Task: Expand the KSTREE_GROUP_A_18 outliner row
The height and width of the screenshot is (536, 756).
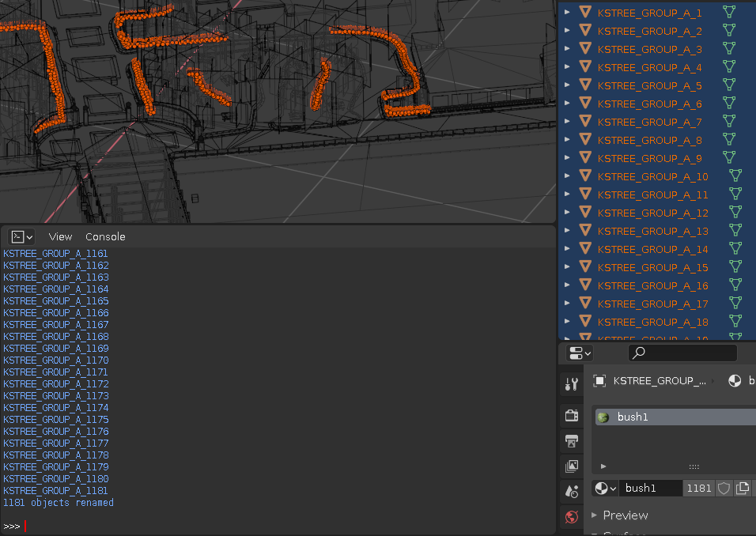Action: (567, 322)
